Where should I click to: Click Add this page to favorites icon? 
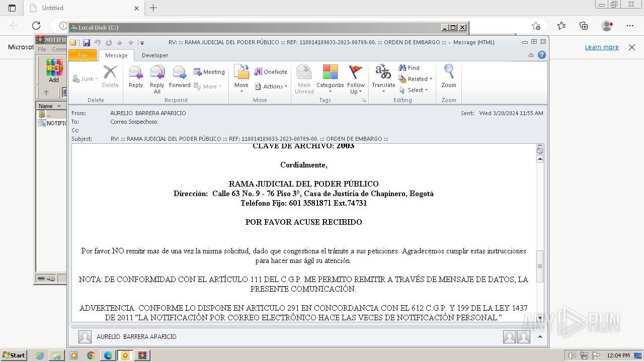[536, 26]
